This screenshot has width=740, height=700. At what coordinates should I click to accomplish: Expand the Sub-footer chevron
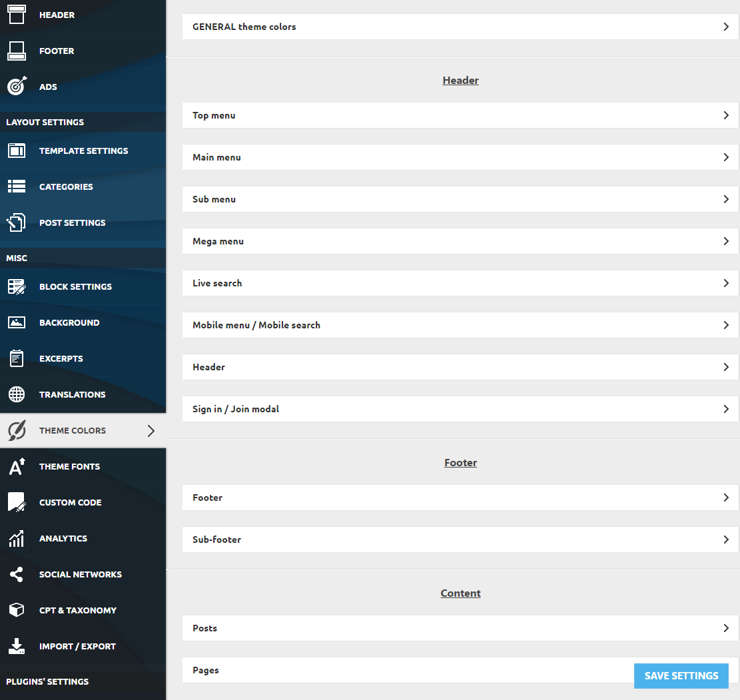[x=726, y=539]
